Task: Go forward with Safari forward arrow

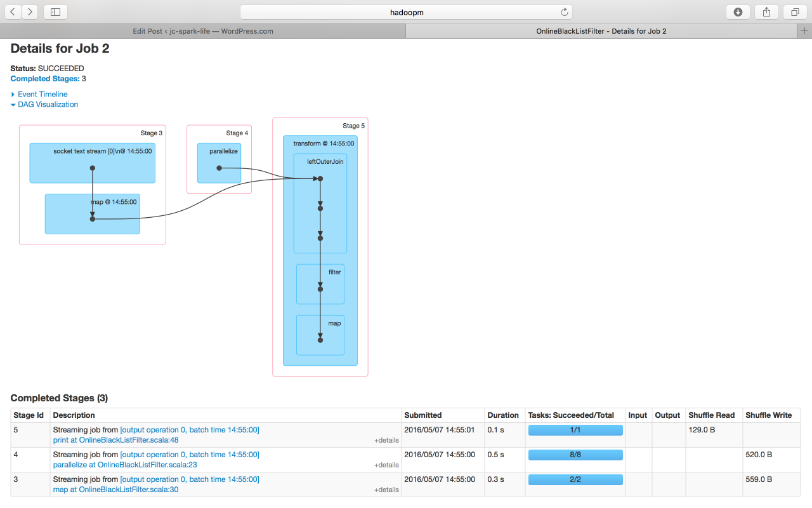Action: [x=30, y=11]
